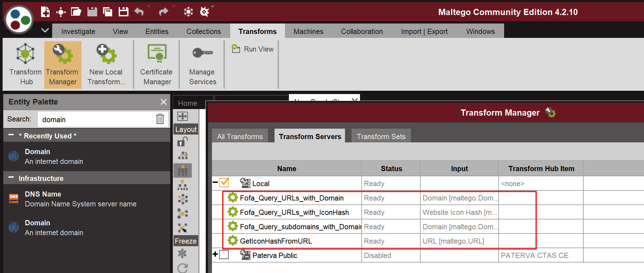644x273 pixels.
Task: Open the Collaboration ribbon tab
Action: pyautogui.click(x=362, y=31)
